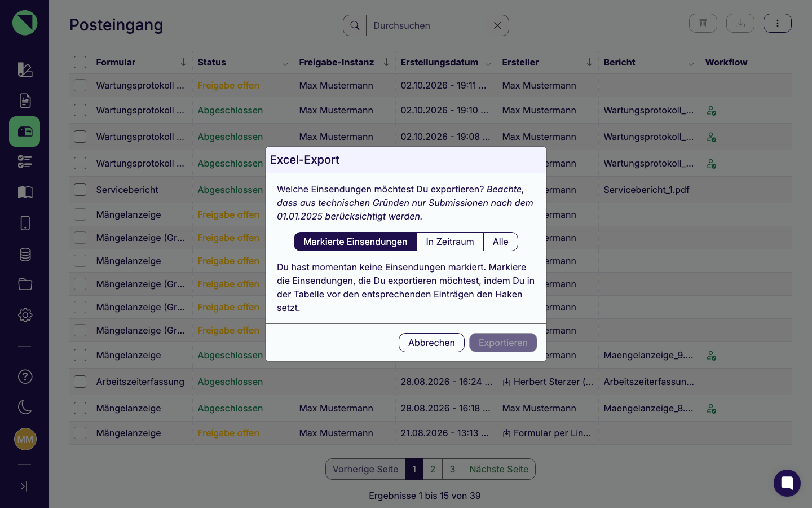Click the search magnifier icon

click(x=355, y=25)
